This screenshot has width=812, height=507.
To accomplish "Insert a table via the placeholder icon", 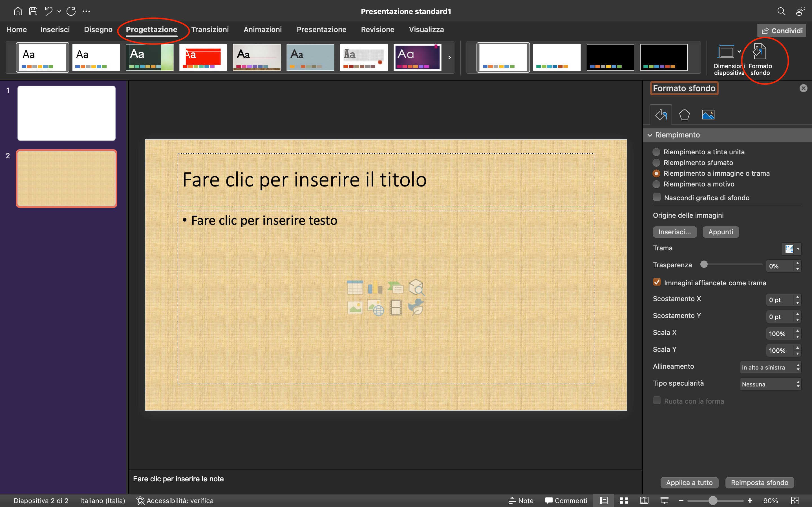I will click(x=355, y=287).
